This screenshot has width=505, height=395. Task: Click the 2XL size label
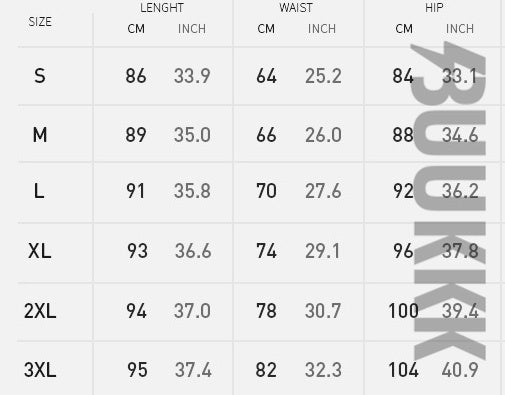40,311
